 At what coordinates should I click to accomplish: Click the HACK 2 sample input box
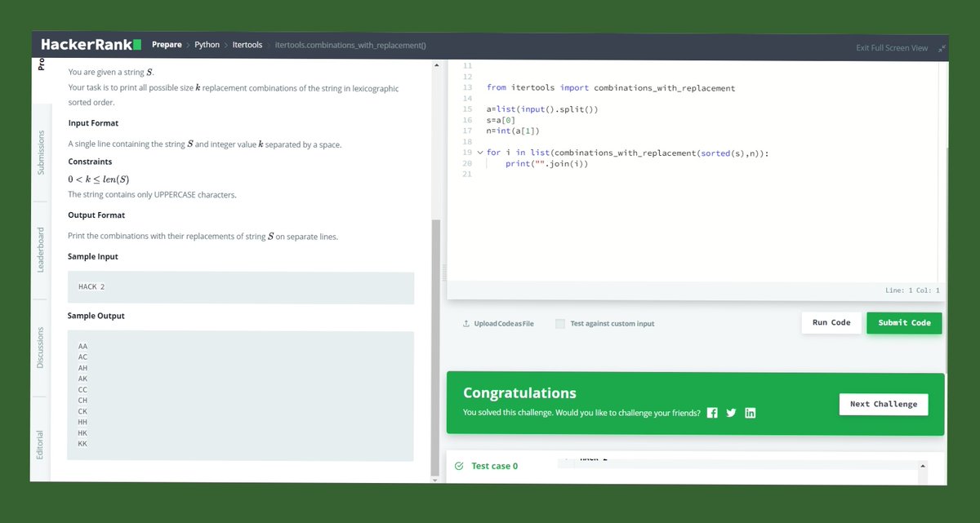click(241, 287)
